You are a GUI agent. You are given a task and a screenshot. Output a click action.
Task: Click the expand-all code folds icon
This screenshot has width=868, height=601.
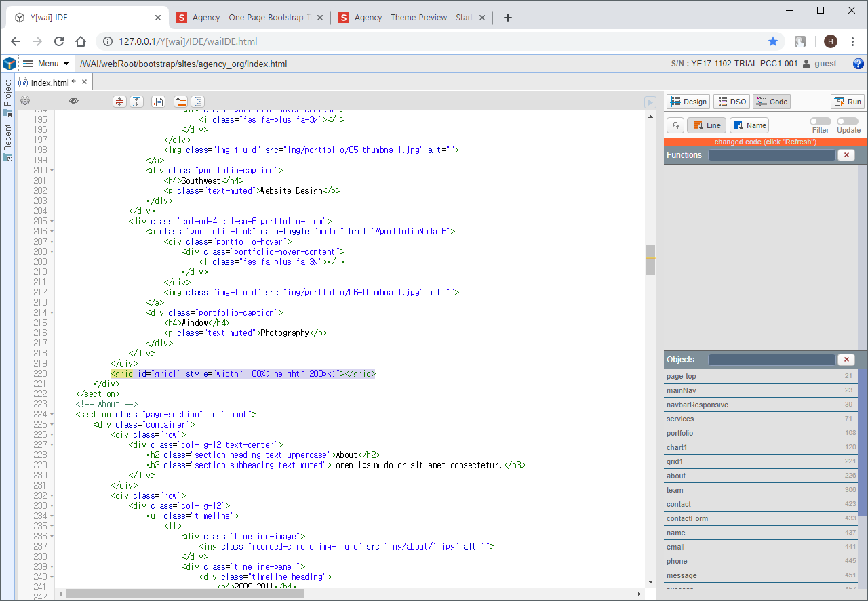tap(136, 102)
